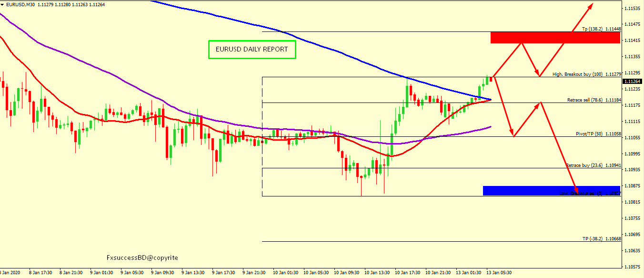Click the downward red arrowhead on blue zone

[575, 191]
